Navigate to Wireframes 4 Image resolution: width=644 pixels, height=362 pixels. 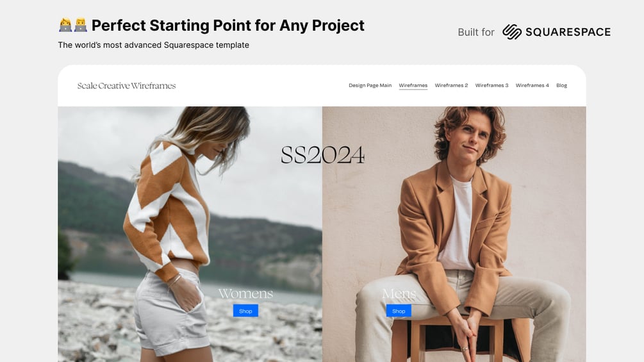coord(533,85)
